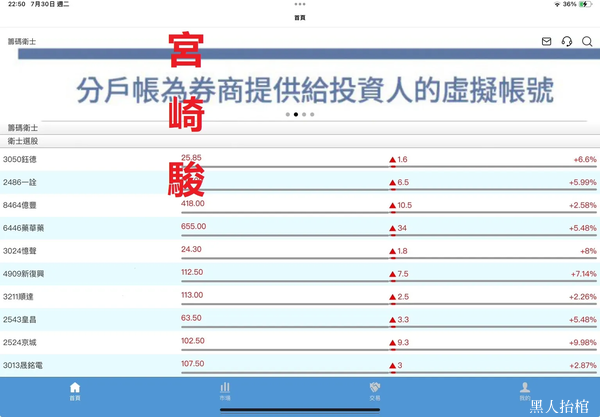
Task: Open the mail inbox icon
Action: click(x=546, y=41)
